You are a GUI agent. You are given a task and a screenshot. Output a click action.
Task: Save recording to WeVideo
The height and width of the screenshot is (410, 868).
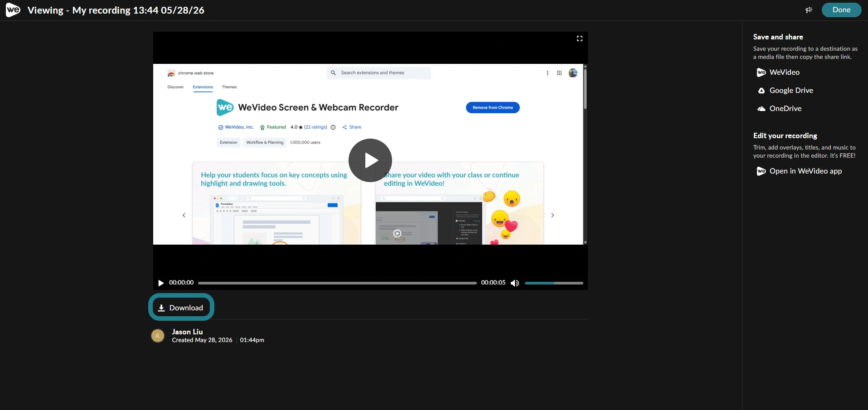[778, 72]
